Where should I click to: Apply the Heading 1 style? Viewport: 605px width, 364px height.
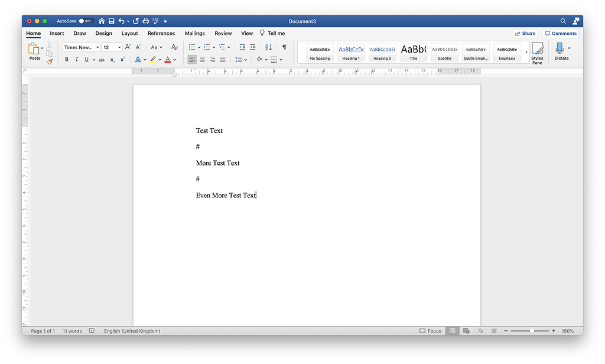[351, 52]
